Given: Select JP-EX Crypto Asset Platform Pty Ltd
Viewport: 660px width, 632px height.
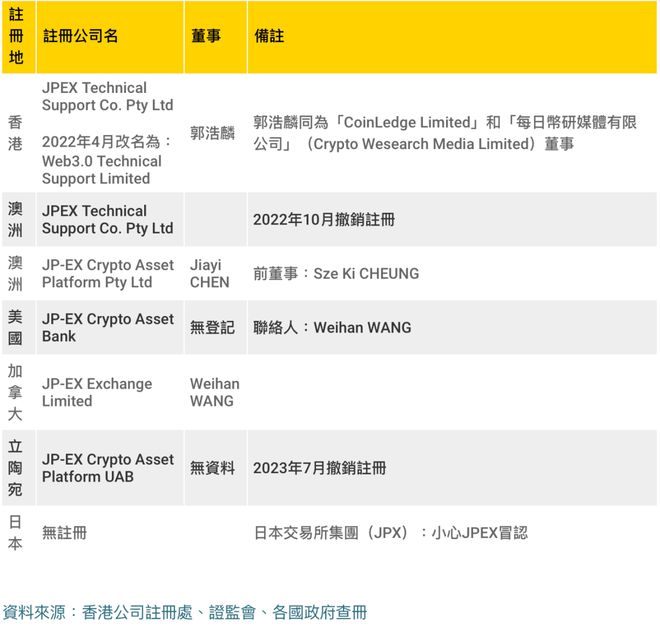Looking at the screenshot, I should coord(107,273).
